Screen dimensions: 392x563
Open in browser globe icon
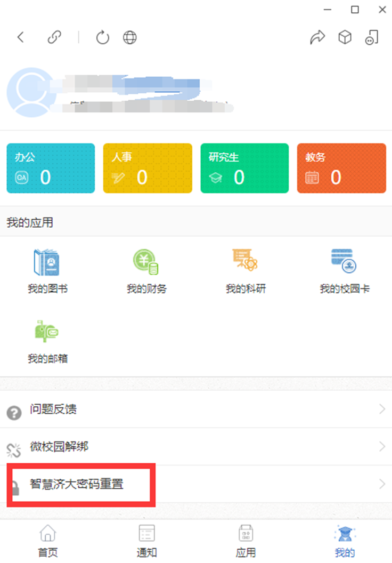[x=130, y=37]
